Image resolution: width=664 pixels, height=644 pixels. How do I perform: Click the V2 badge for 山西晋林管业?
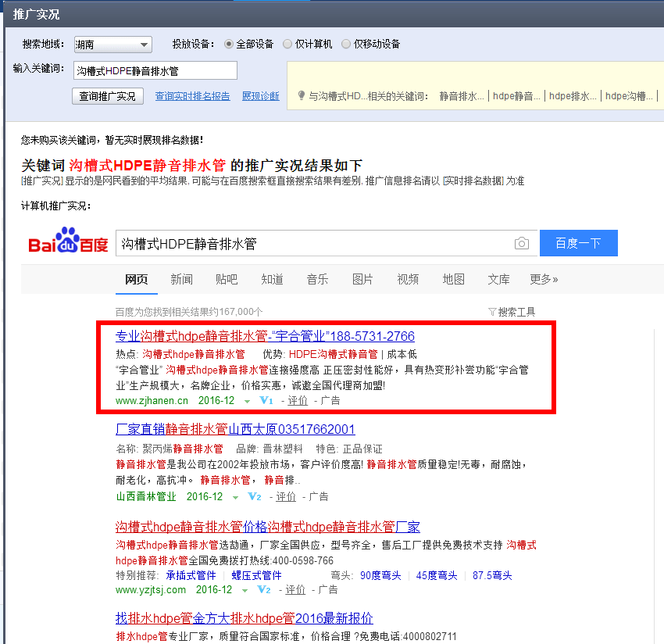coord(254,496)
